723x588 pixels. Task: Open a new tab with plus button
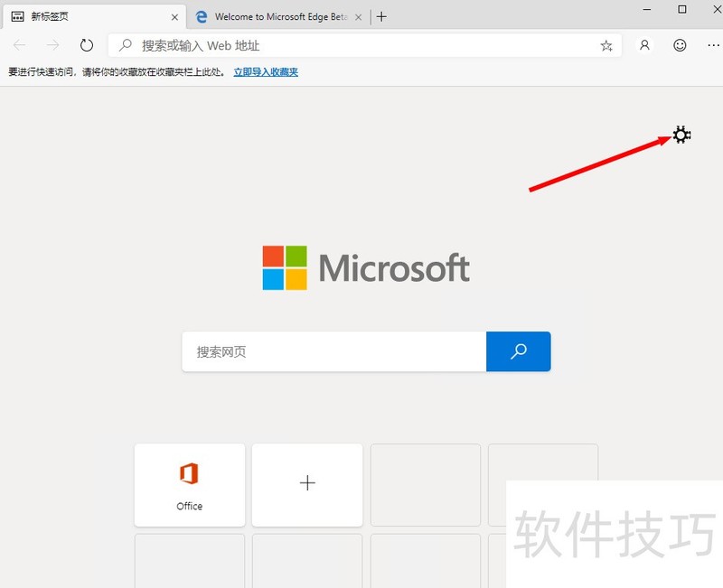click(x=381, y=17)
